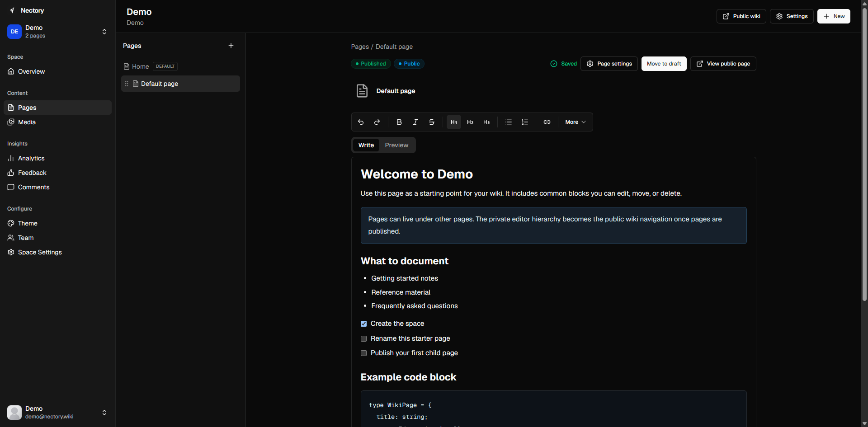Open Overview in the sidebar
This screenshot has height=427, width=868.
(x=57, y=71)
